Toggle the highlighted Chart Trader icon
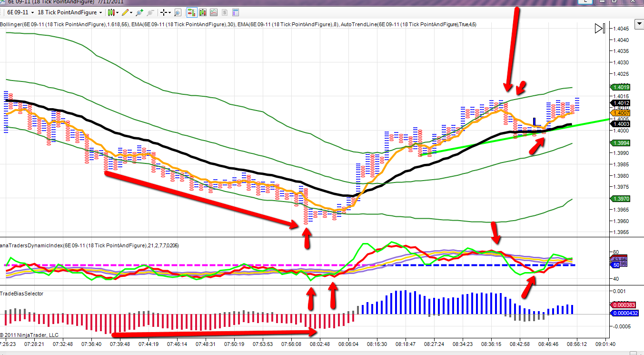 tap(191, 12)
